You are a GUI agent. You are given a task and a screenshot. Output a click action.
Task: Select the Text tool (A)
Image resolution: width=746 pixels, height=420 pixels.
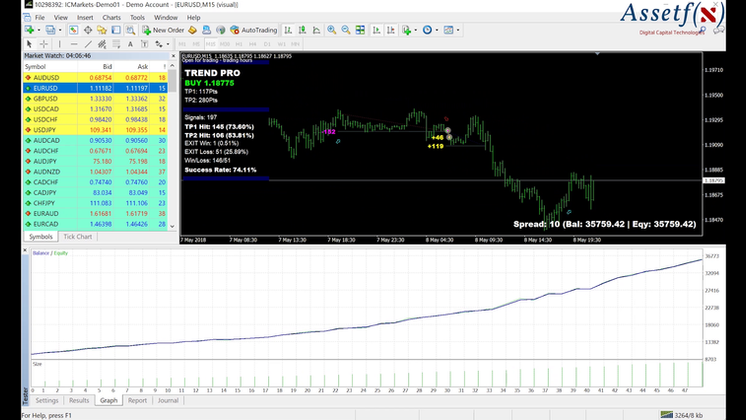pos(130,44)
